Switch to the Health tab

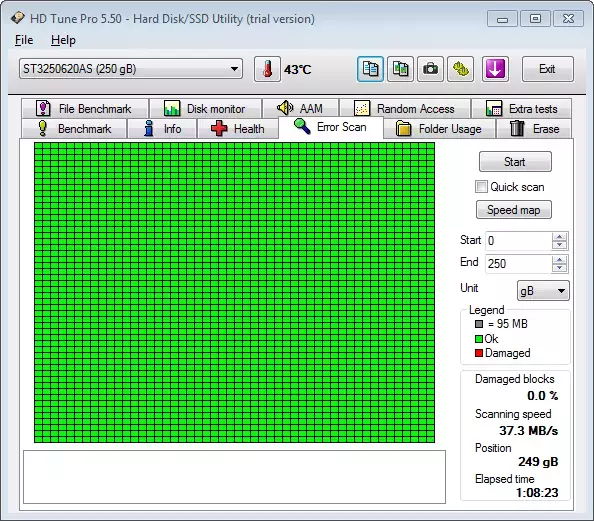pos(238,129)
